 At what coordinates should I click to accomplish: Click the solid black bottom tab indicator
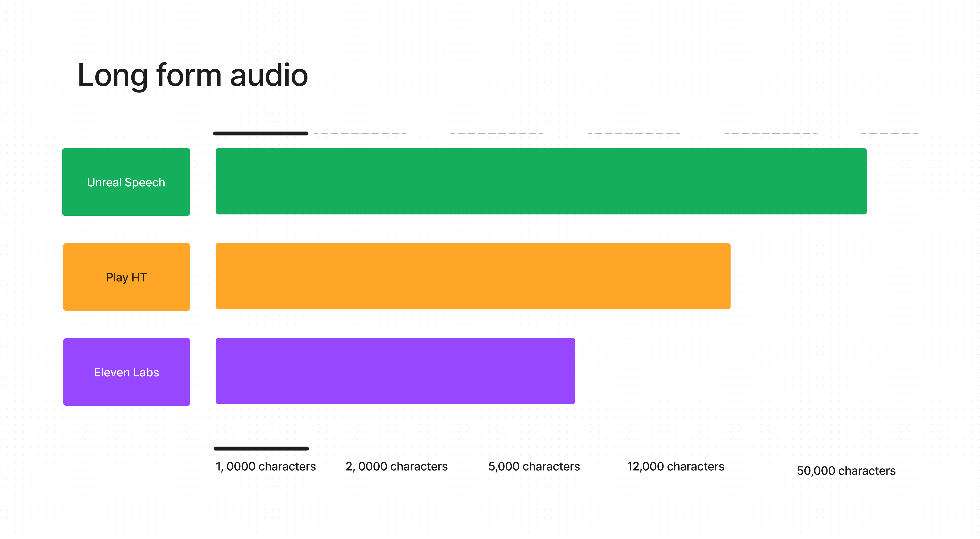(x=261, y=448)
